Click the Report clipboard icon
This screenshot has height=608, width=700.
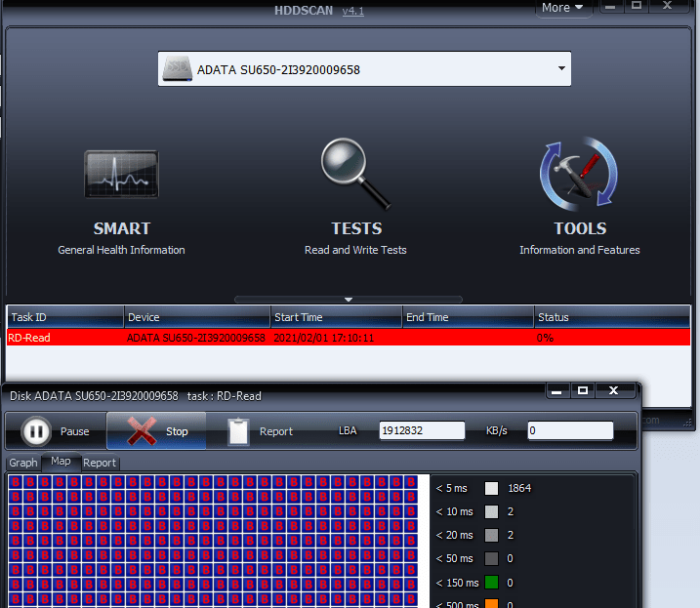238,431
